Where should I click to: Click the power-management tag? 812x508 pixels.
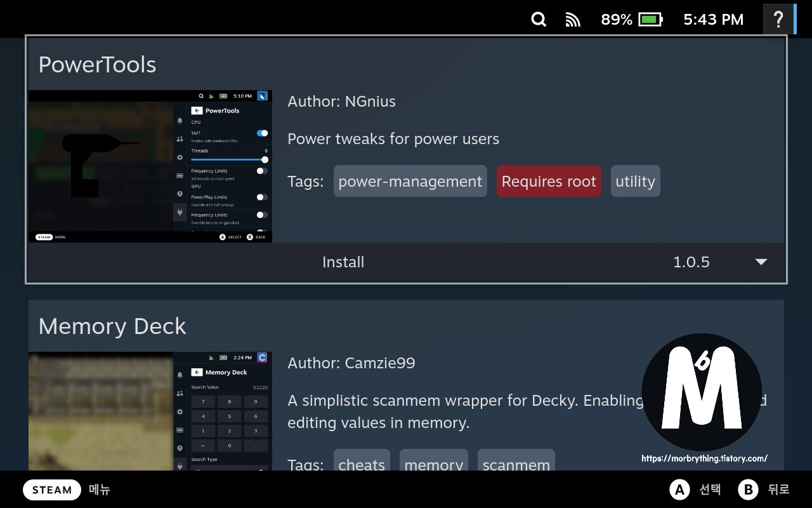pos(410,181)
